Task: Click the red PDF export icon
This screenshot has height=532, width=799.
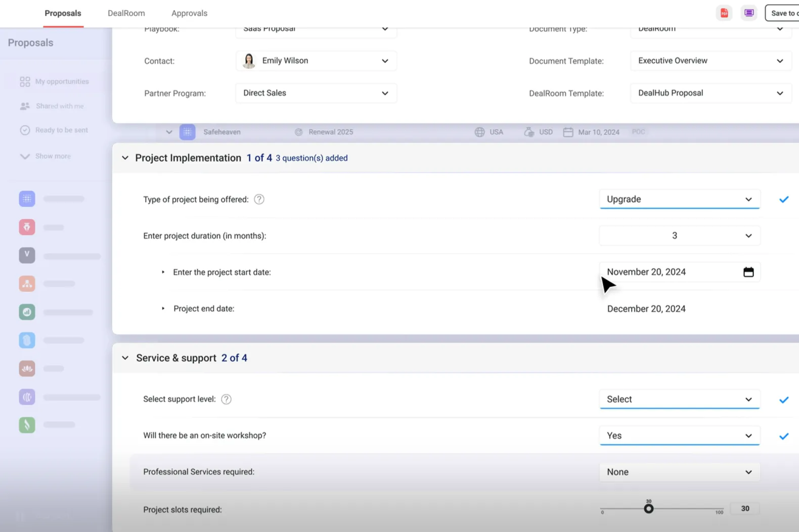Action: click(x=724, y=13)
